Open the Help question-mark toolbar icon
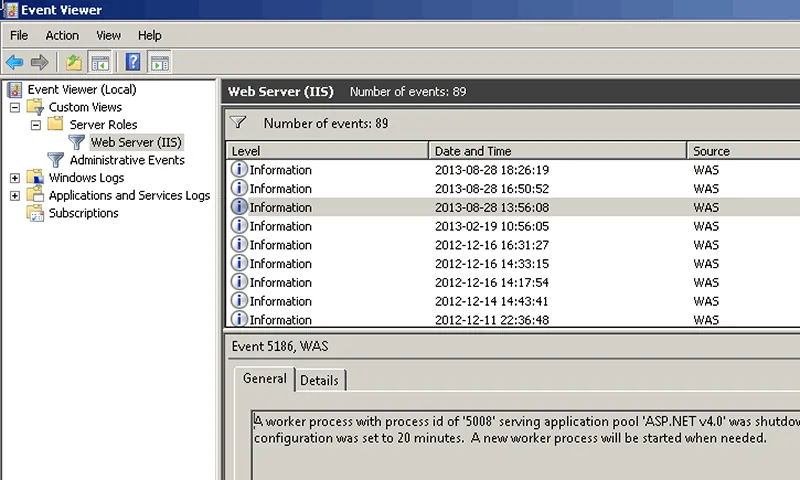Screen dimensions: 800x480 point(133,62)
